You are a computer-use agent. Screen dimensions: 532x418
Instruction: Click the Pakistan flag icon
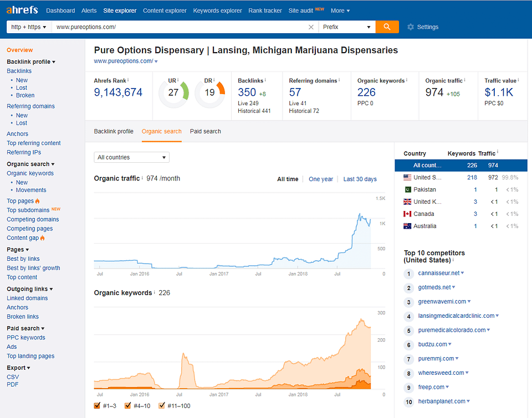click(x=407, y=189)
